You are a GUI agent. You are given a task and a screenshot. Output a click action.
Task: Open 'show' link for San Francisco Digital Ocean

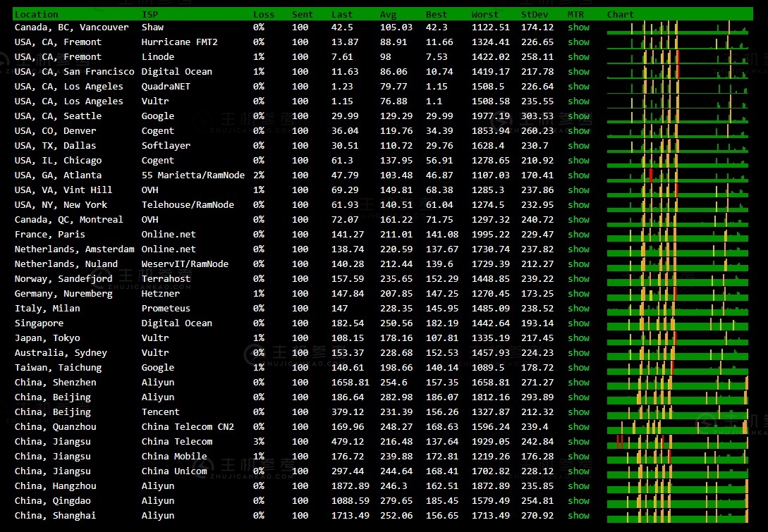pos(578,71)
